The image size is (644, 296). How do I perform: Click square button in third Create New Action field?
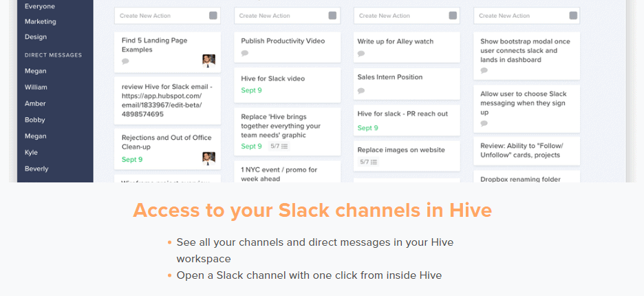453,16
